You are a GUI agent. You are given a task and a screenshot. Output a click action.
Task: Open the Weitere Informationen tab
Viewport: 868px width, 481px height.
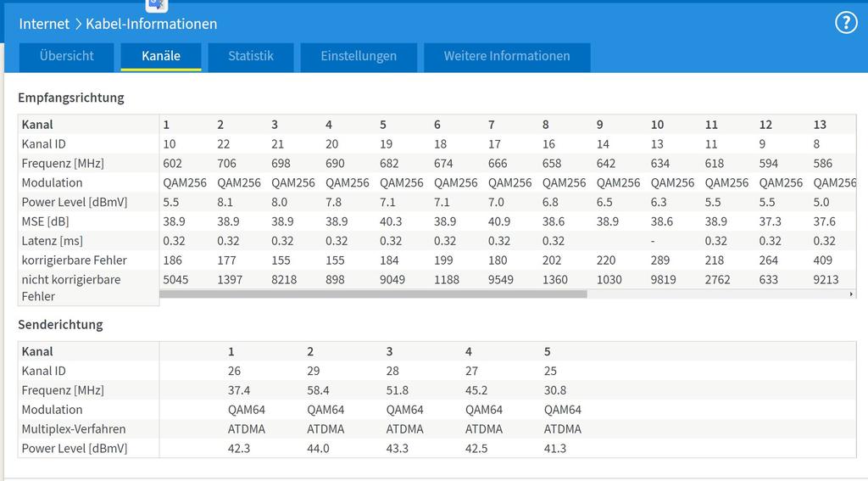click(507, 57)
